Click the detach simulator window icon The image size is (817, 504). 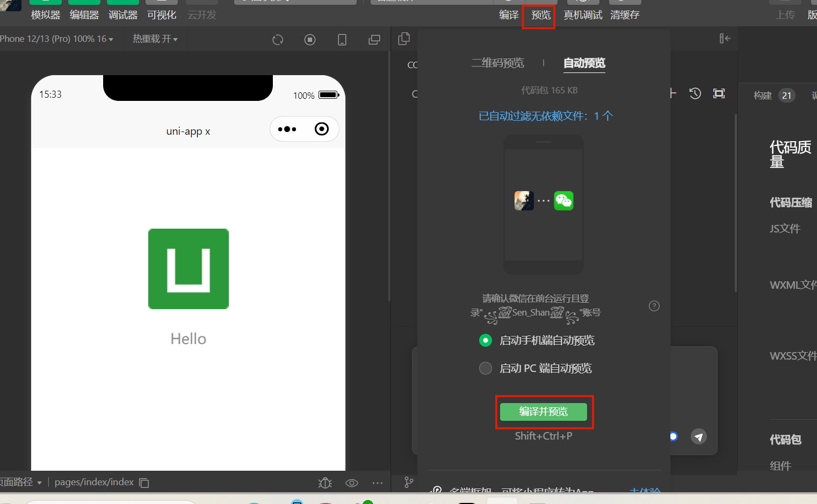coord(374,40)
